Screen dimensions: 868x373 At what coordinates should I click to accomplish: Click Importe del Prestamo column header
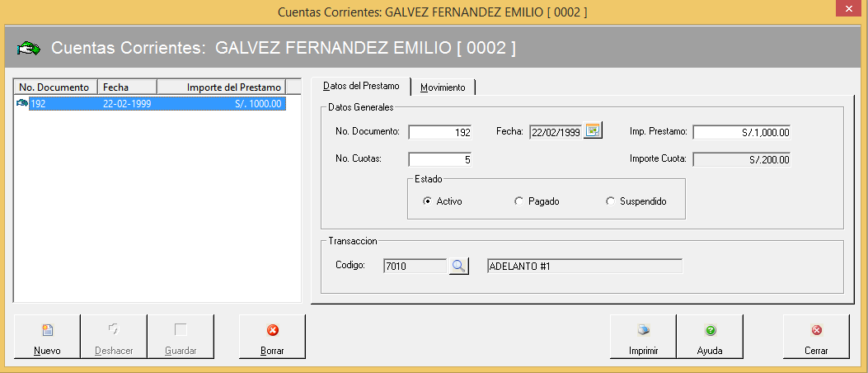pos(221,87)
